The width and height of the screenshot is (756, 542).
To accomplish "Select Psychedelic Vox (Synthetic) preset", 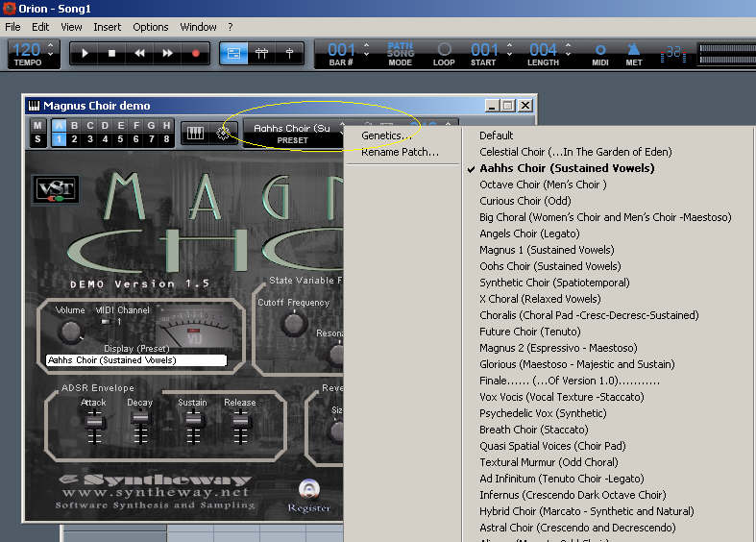I will 543,413.
